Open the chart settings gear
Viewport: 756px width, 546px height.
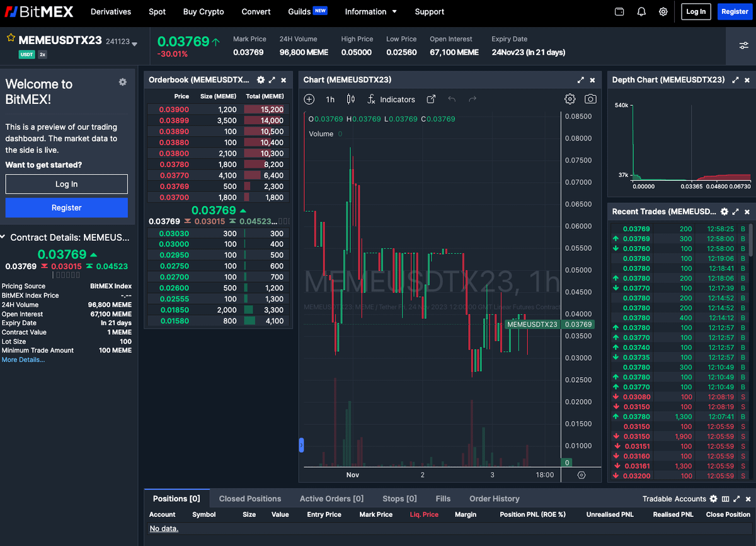(x=570, y=99)
